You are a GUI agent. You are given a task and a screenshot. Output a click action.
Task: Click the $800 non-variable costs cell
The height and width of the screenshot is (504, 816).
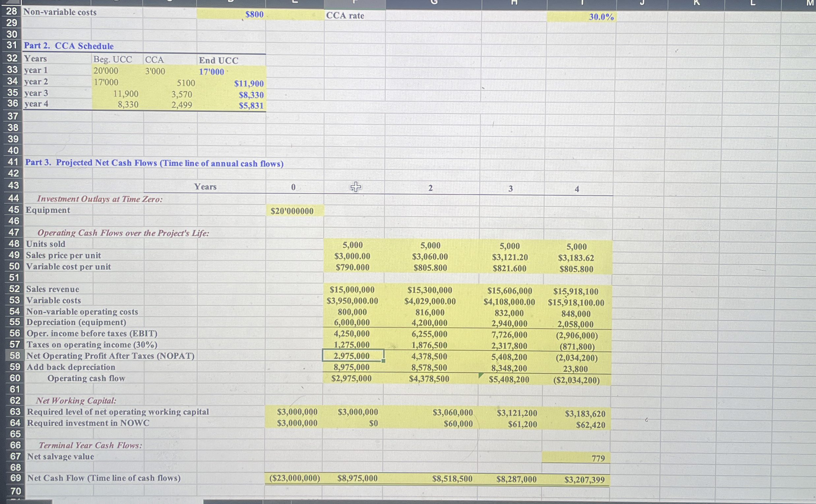click(254, 14)
